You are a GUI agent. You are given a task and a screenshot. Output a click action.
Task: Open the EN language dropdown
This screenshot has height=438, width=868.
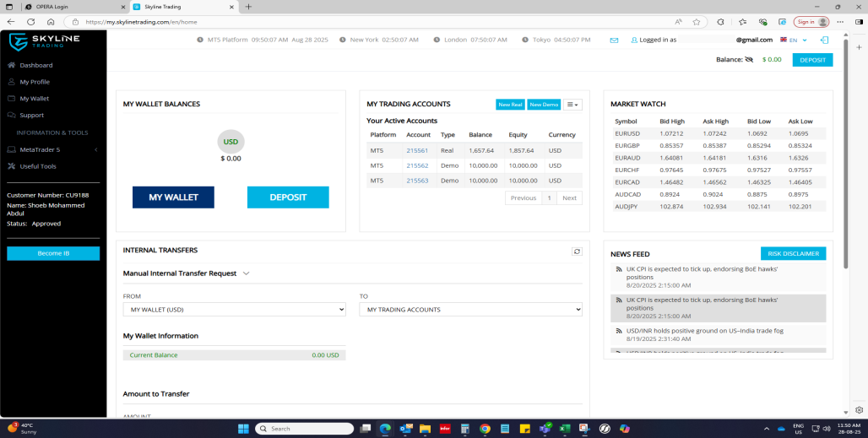[794, 40]
